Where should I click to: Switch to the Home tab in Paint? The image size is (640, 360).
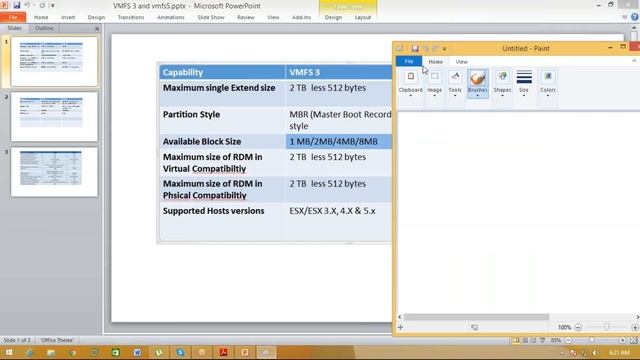point(436,62)
